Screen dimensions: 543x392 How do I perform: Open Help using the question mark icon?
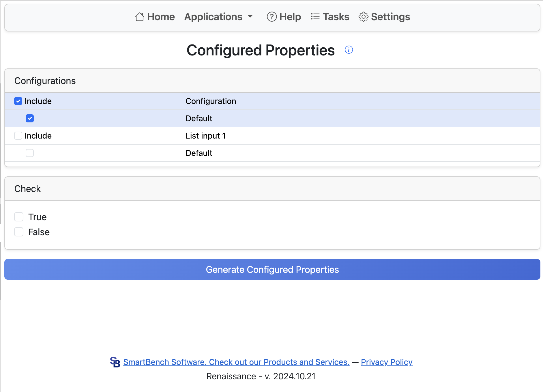pyautogui.click(x=271, y=17)
